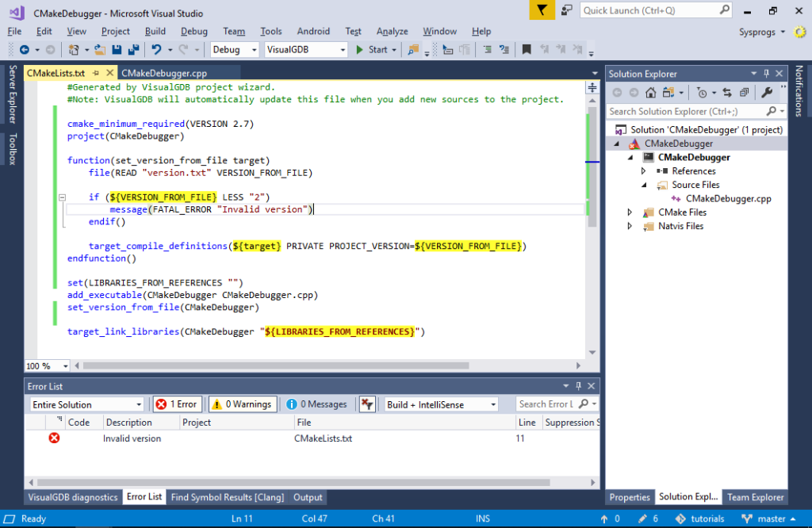Image resolution: width=812 pixels, height=528 pixels.
Task: Click the Uncomment Selected Lines icon
Action: coord(504,50)
